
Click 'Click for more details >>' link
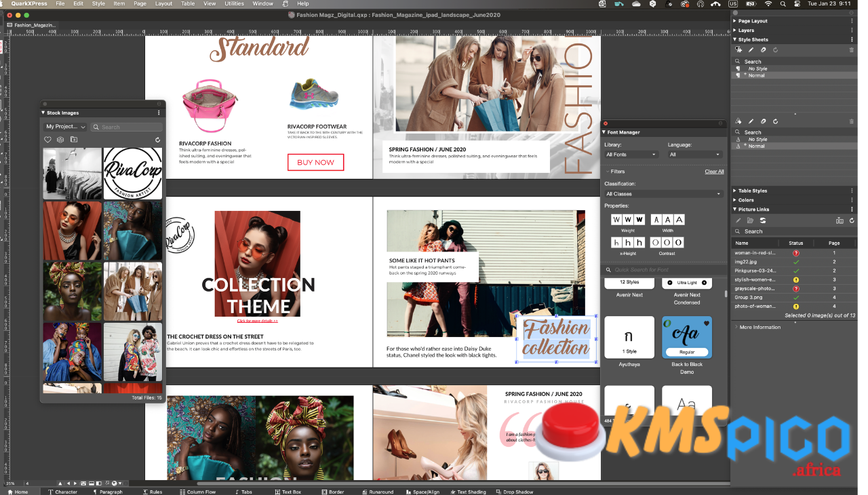[257, 321]
